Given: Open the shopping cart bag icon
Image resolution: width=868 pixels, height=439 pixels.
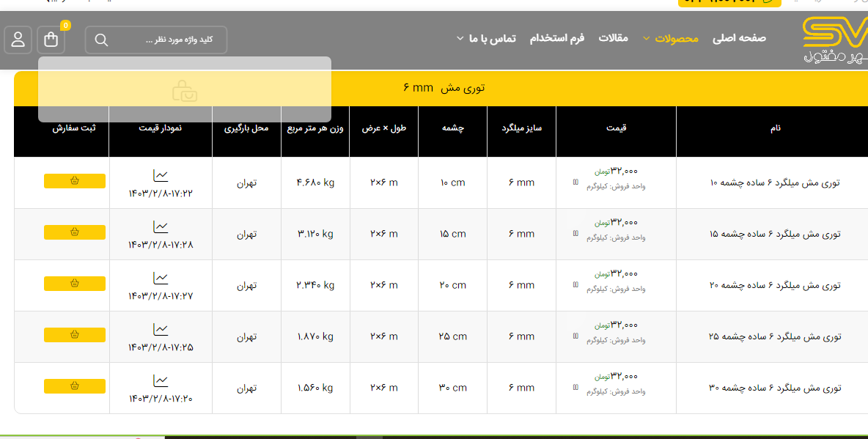Looking at the screenshot, I should coord(51,40).
